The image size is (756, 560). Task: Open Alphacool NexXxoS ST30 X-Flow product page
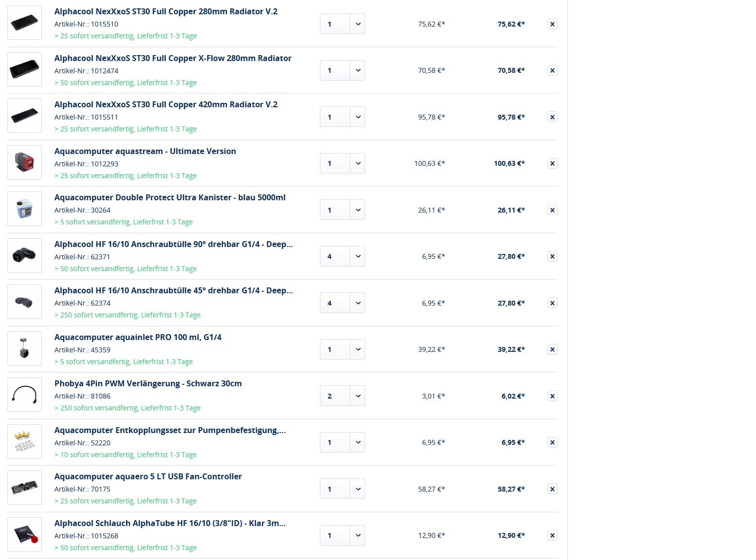pyautogui.click(x=173, y=58)
